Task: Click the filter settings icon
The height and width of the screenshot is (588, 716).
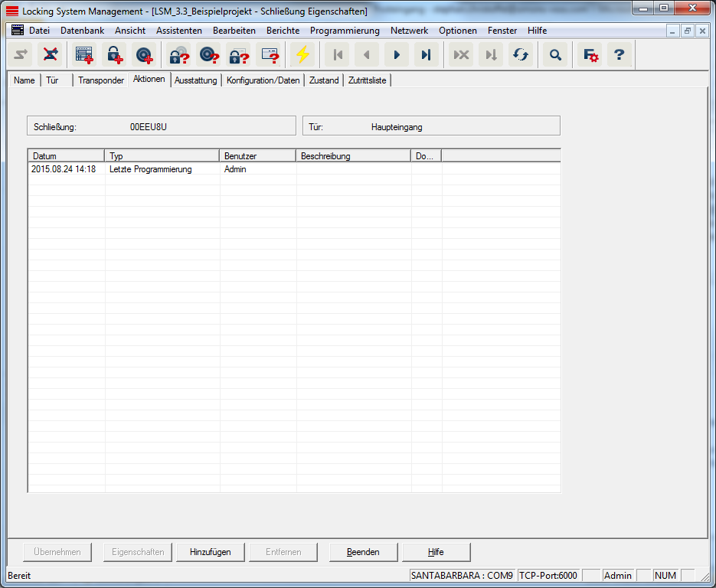Action: tap(590, 55)
